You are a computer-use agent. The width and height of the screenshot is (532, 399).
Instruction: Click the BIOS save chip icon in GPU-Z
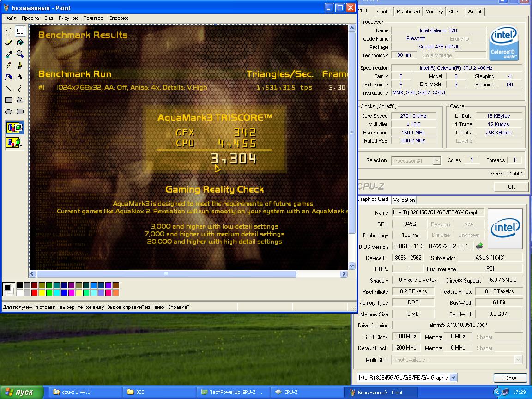479,246
